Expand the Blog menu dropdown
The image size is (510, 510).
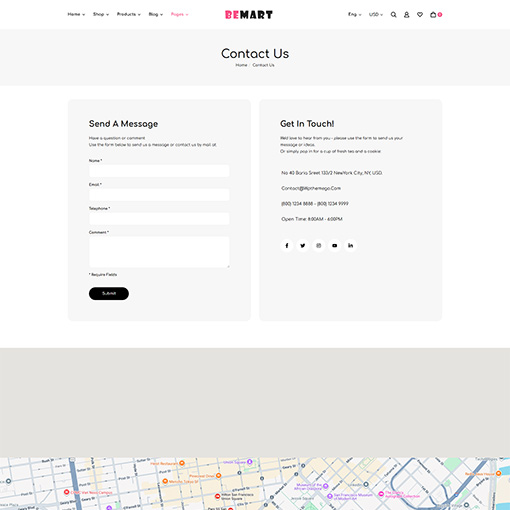(x=156, y=14)
